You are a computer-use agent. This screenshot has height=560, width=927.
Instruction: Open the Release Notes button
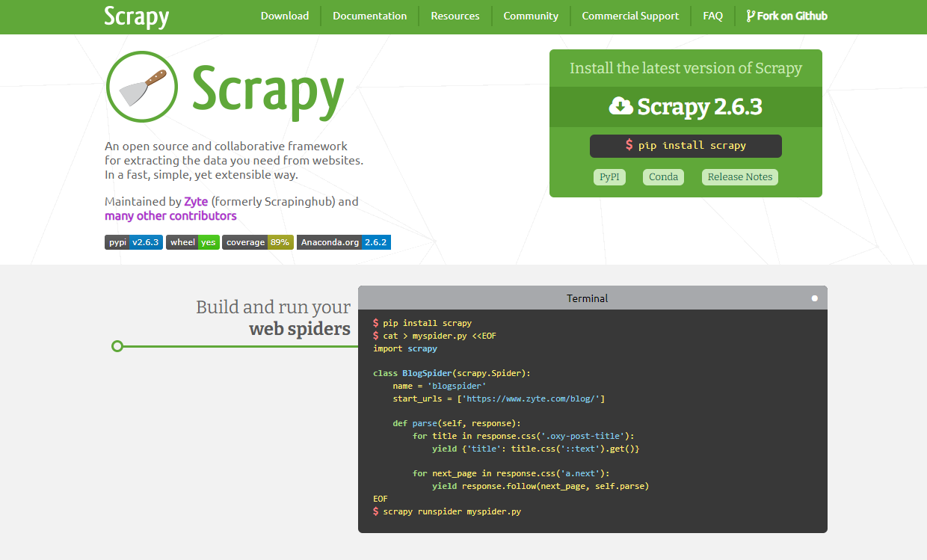(x=740, y=177)
